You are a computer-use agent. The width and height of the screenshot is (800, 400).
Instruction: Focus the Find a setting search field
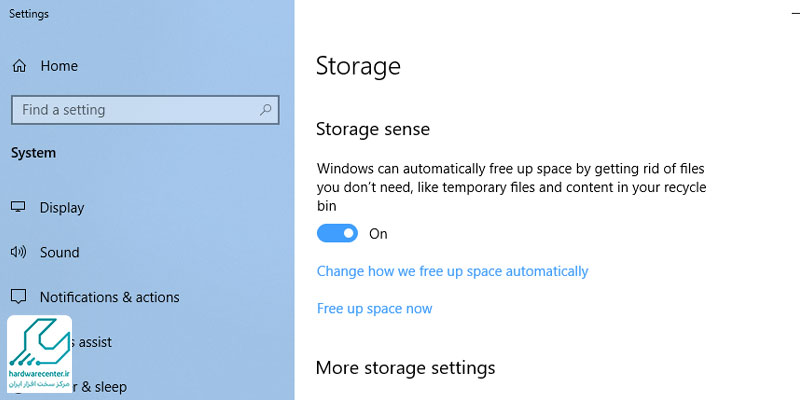point(145,110)
